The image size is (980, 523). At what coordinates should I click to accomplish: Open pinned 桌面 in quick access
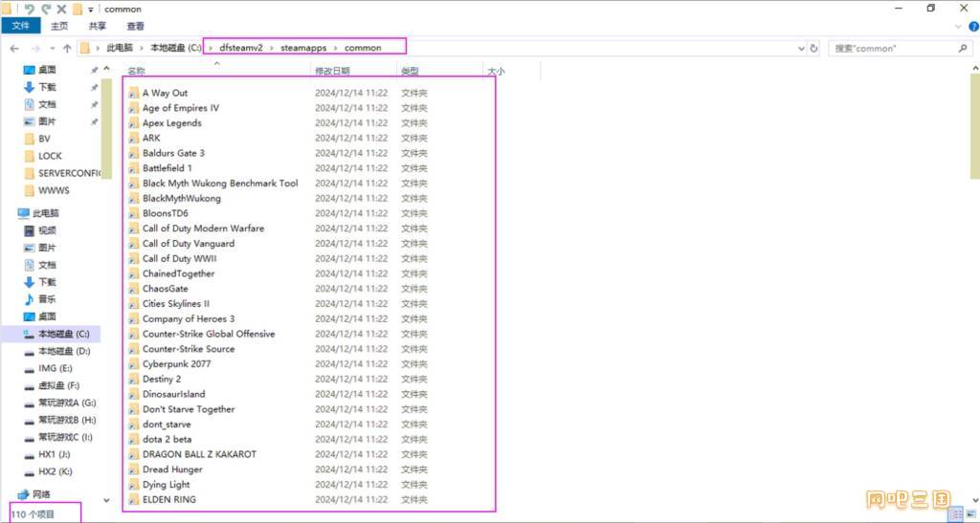coord(47,69)
